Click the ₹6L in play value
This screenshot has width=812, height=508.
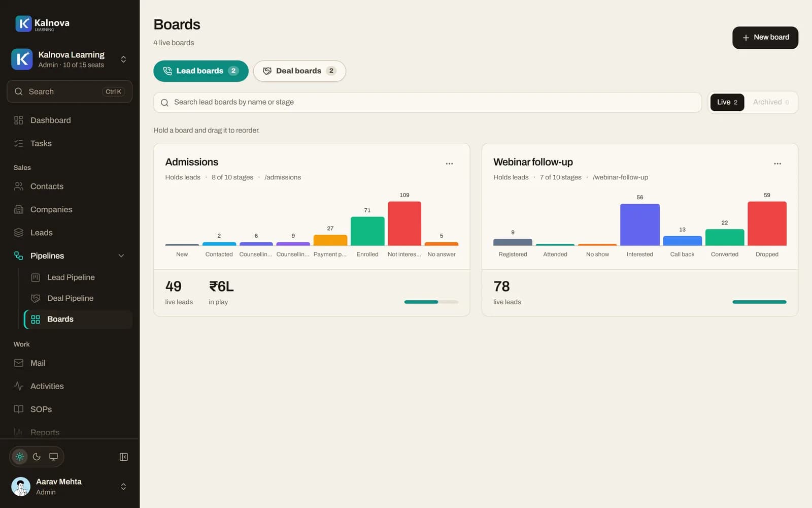point(221,287)
